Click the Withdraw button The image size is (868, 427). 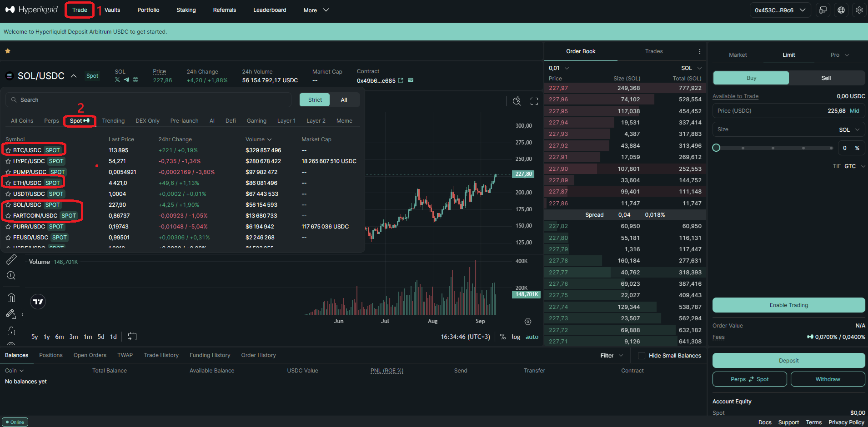click(x=828, y=379)
